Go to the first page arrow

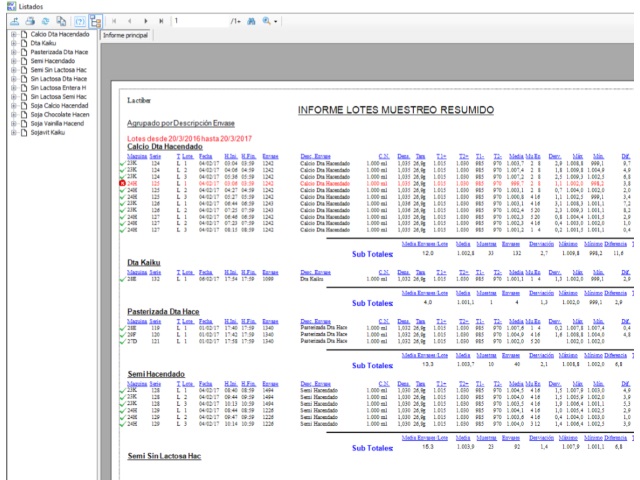coord(114,21)
